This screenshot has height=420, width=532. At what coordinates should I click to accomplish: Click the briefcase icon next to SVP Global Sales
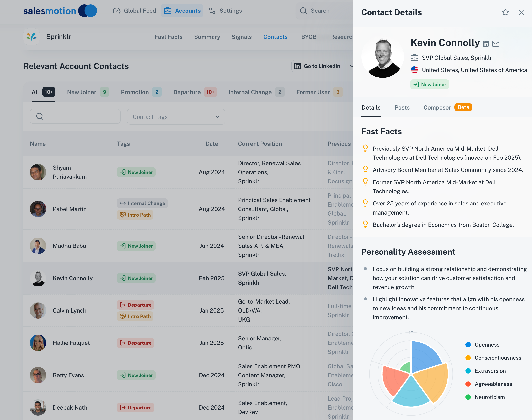(415, 58)
